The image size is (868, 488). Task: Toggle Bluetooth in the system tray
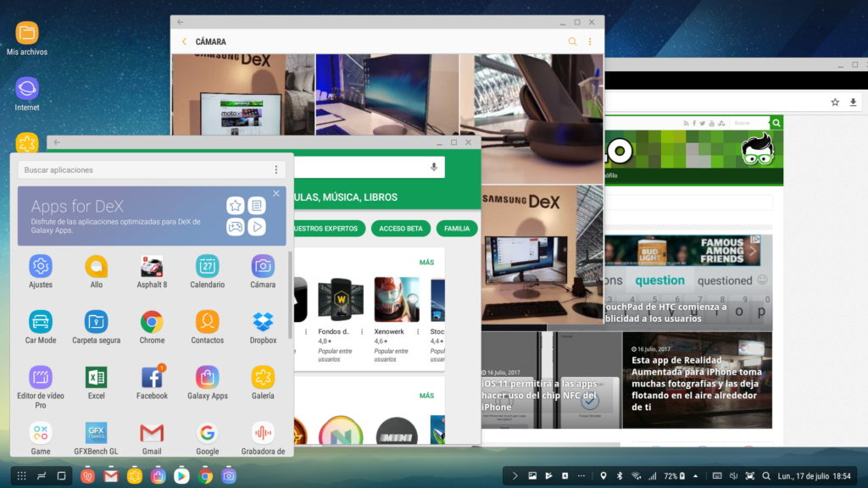click(x=620, y=476)
